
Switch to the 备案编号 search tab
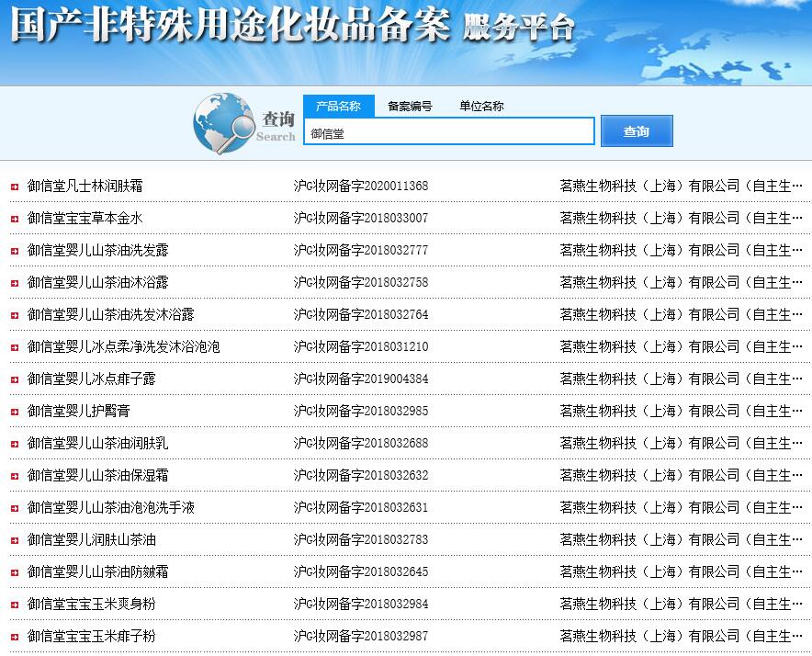point(411,106)
